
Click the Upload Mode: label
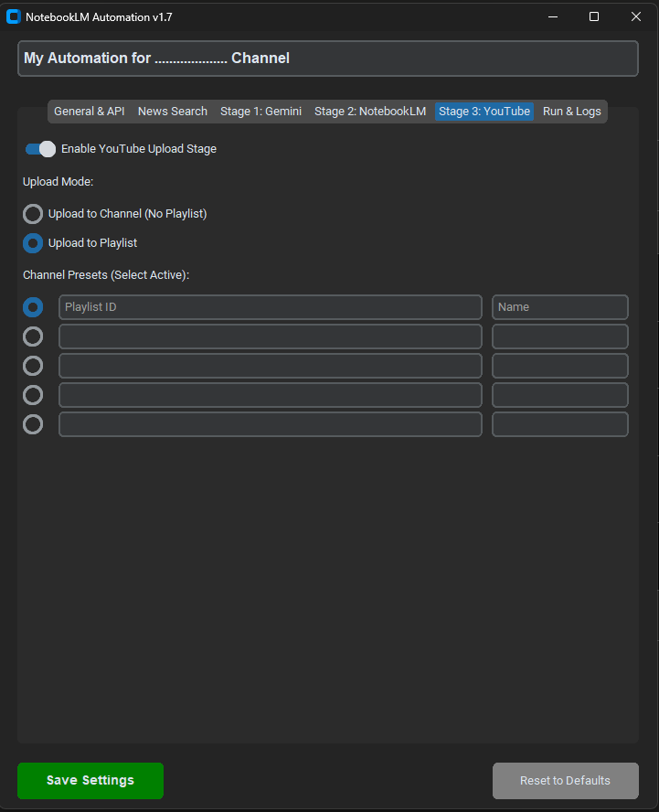tap(58, 182)
